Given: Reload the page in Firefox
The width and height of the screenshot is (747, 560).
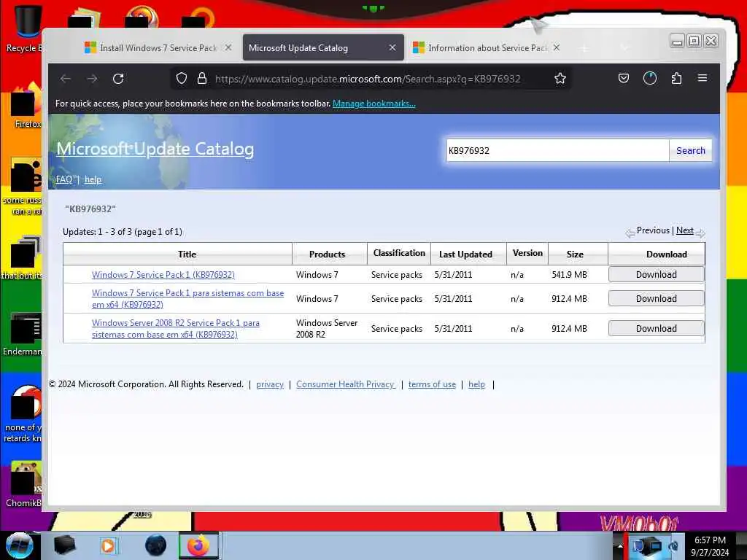Looking at the screenshot, I should pyautogui.click(x=118, y=79).
